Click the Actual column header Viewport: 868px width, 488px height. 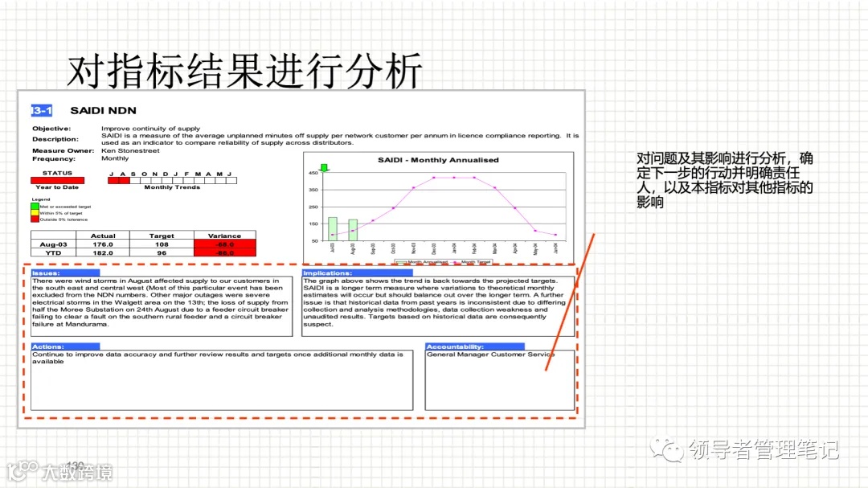[103, 236]
